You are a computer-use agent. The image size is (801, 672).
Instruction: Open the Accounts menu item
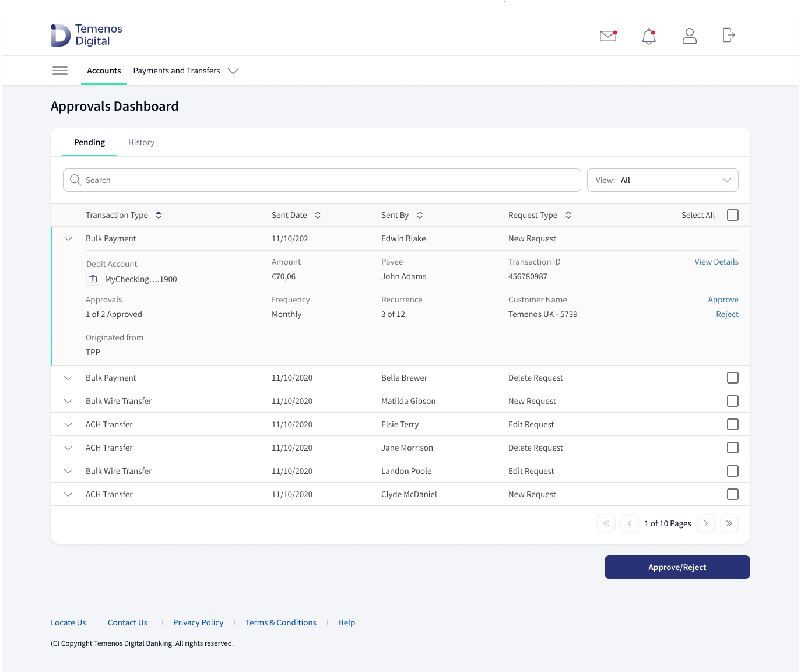[104, 71]
